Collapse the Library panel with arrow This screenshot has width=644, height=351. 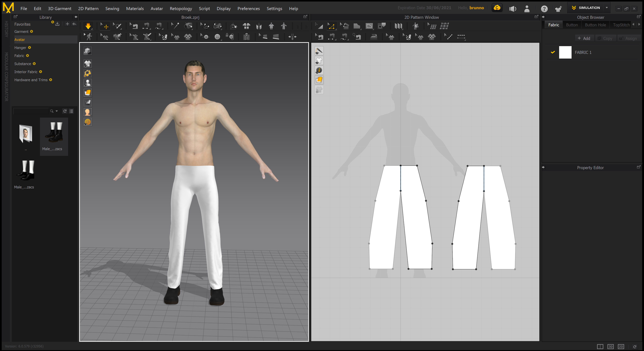pyautogui.click(x=76, y=17)
